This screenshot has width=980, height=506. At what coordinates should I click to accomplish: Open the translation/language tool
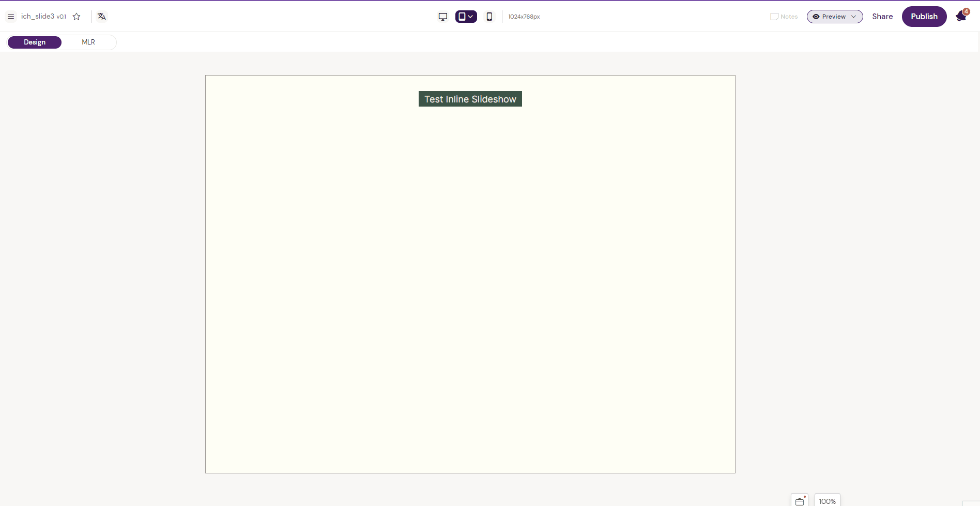coord(101,16)
